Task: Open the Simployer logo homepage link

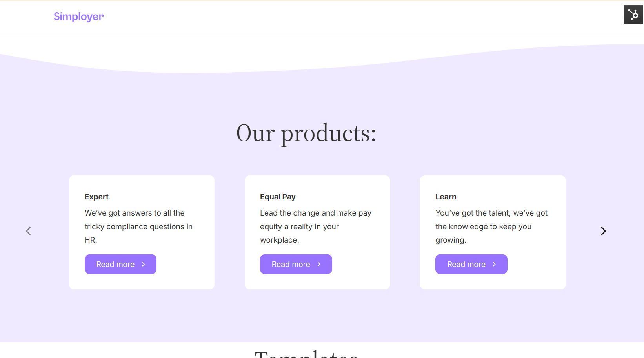Action: [78, 16]
